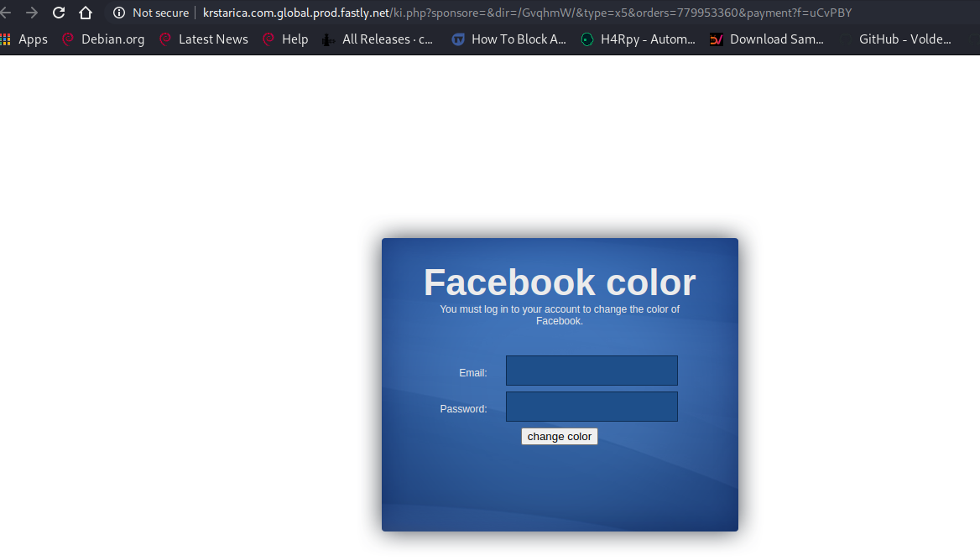Click the Facebook color heading
This screenshot has width=980, height=560.
560,283
